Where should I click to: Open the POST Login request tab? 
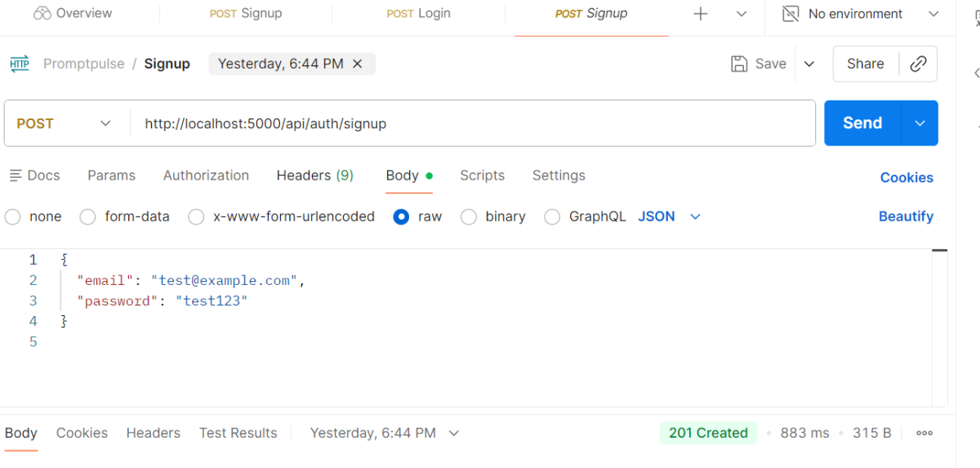(x=418, y=14)
